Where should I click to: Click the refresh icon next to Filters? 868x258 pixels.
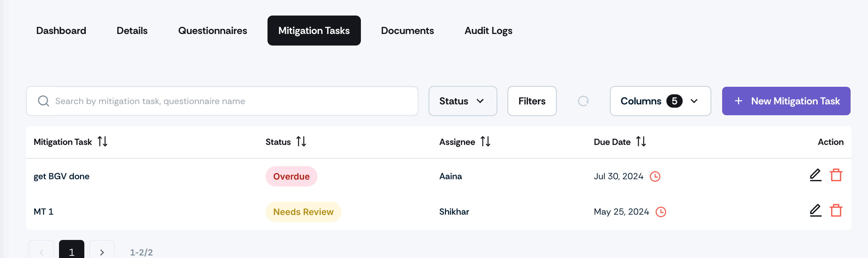tap(583, 101)
